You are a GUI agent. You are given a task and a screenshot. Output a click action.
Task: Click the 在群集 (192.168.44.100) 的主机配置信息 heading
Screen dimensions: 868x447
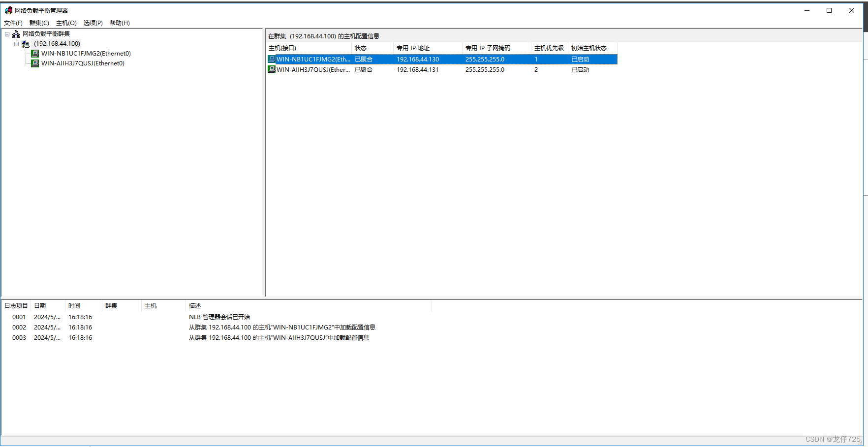coord(323,36)
